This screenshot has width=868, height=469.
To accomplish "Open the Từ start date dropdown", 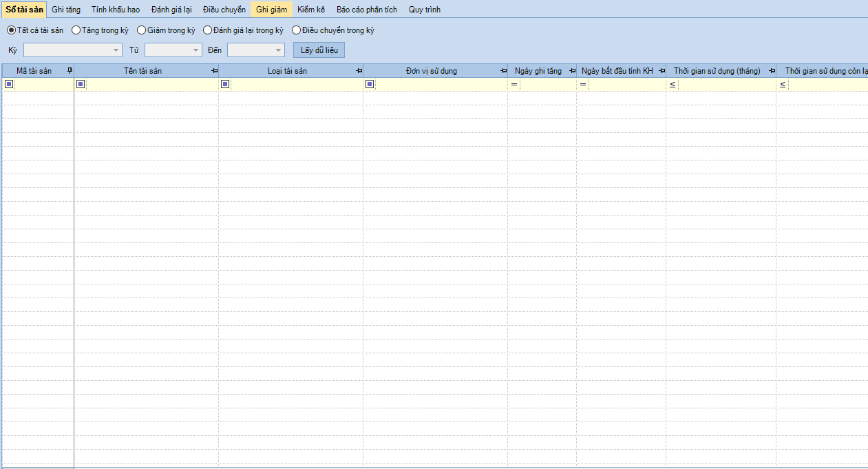I will (x=195, y=50).
